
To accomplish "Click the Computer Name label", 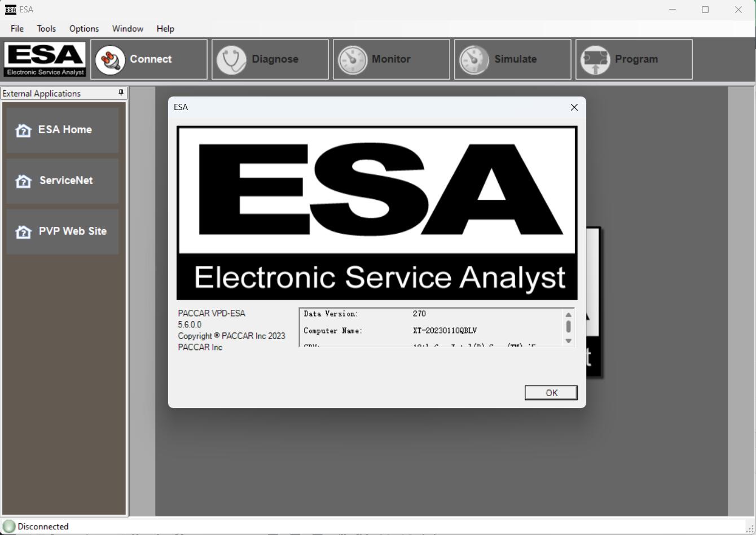I will click(333, 331).
